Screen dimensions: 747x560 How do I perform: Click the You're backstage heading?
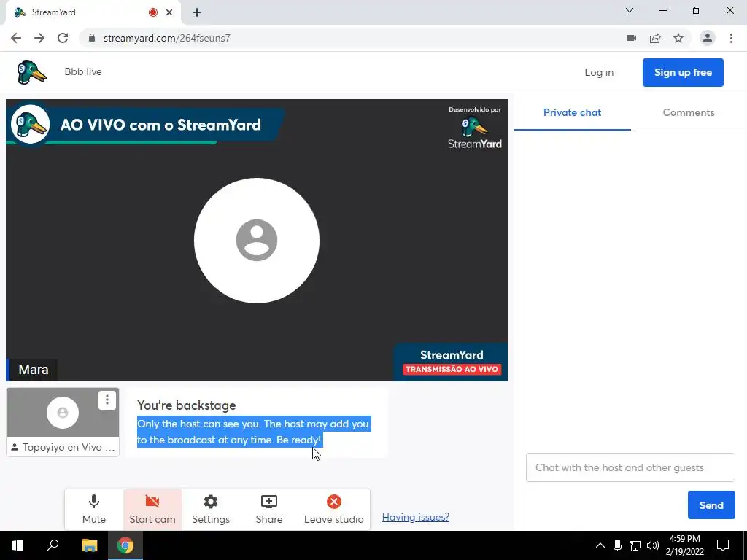coord(186,405)
